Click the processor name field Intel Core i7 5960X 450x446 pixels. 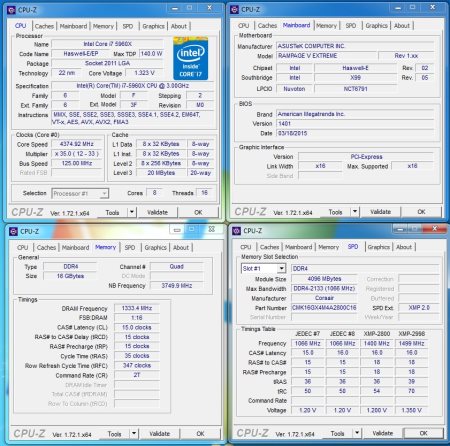click(x=107, y=44)
